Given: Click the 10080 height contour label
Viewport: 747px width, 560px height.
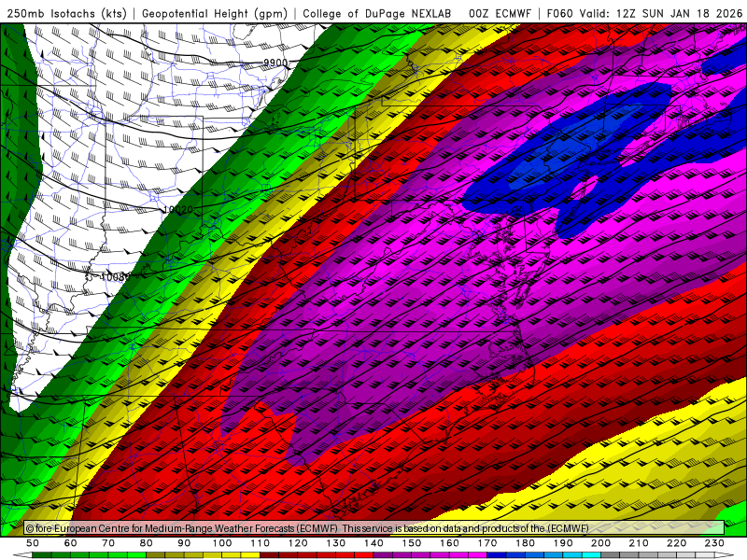Looking at the screenshot, I should pyautogui.click(x=115, y=276).
